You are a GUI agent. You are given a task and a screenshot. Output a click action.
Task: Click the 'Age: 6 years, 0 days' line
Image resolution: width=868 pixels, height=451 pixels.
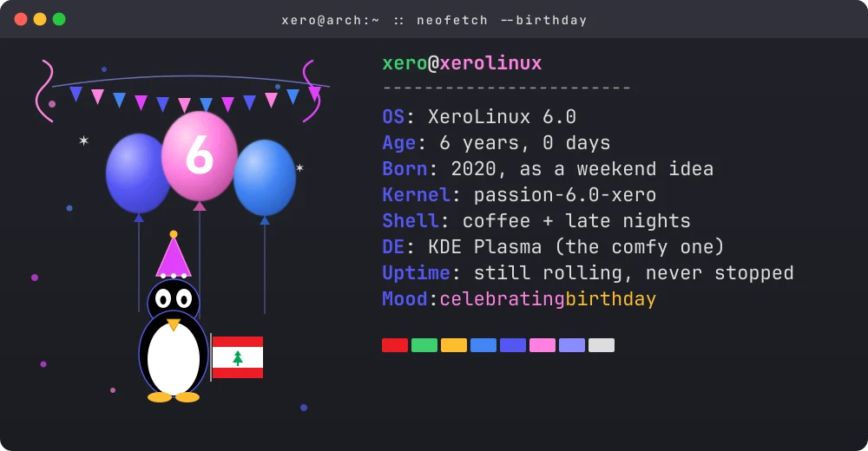coord(496,143)
